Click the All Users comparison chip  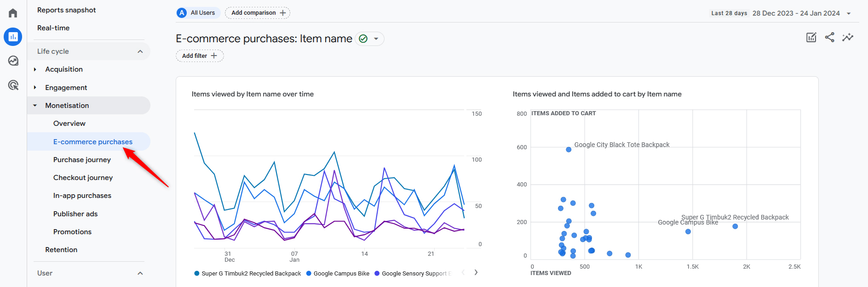[x=198, y=13]
